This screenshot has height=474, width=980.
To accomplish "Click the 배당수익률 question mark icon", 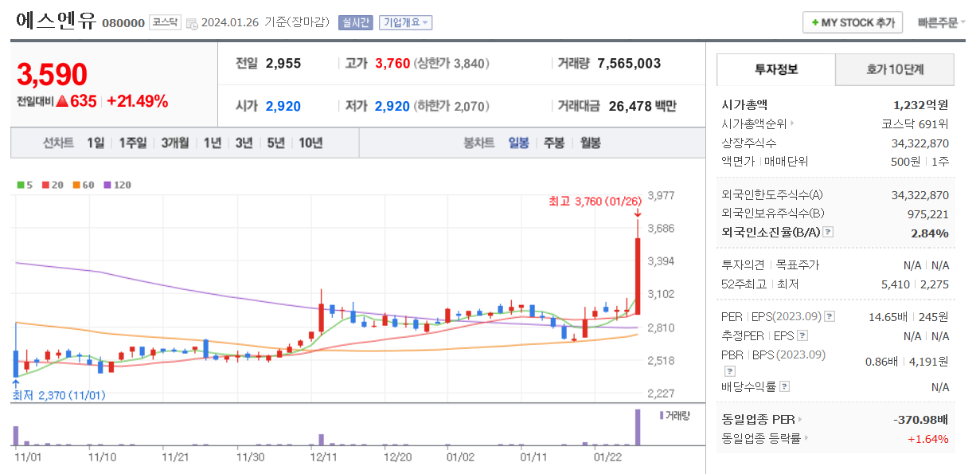I will [785, 385].
